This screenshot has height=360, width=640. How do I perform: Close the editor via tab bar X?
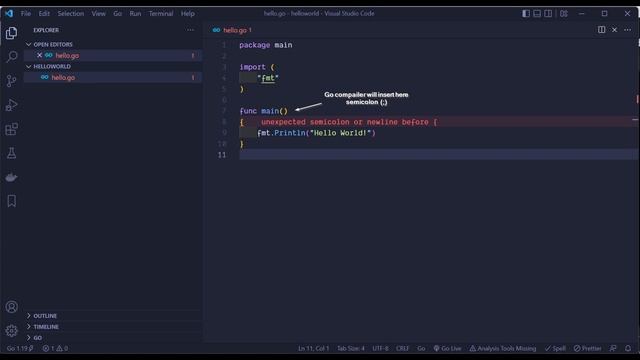click(x=614, y=30)
